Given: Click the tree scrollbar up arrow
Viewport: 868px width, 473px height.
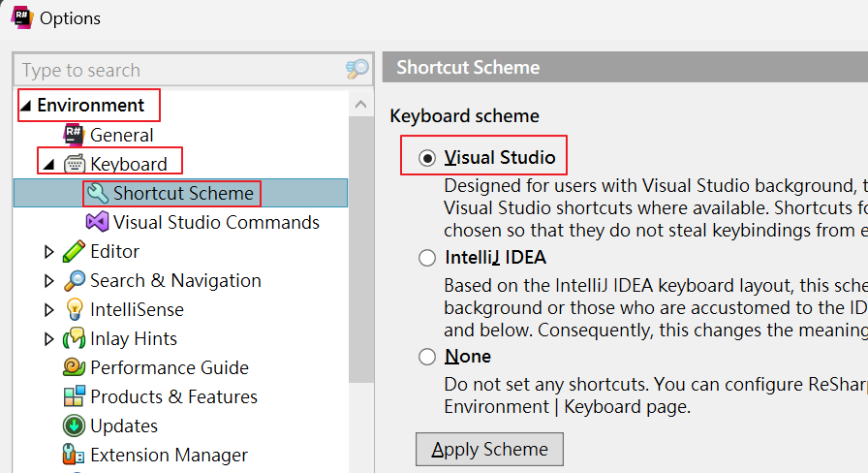Looking at the screenshot, I should click(x=361, y=104).
